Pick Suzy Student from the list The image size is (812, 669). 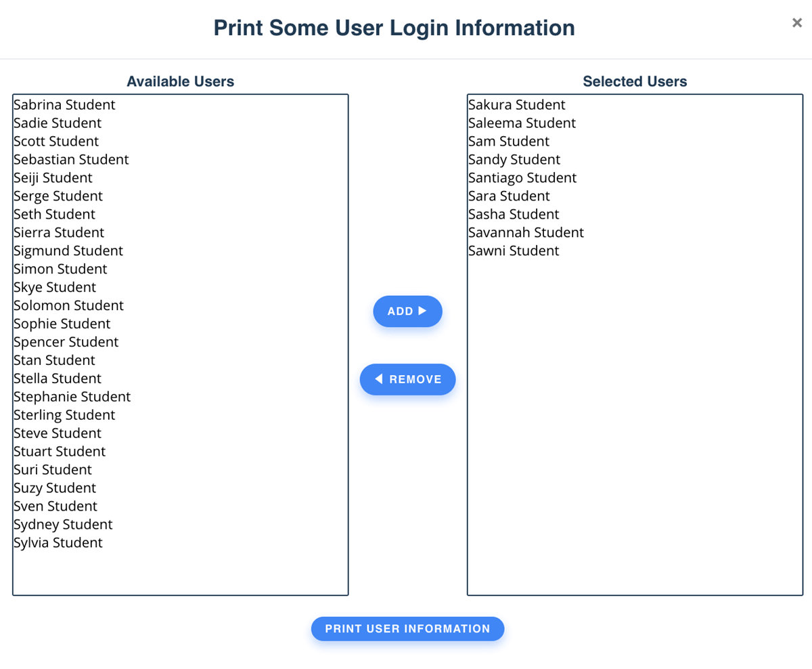tap(180, 489)
